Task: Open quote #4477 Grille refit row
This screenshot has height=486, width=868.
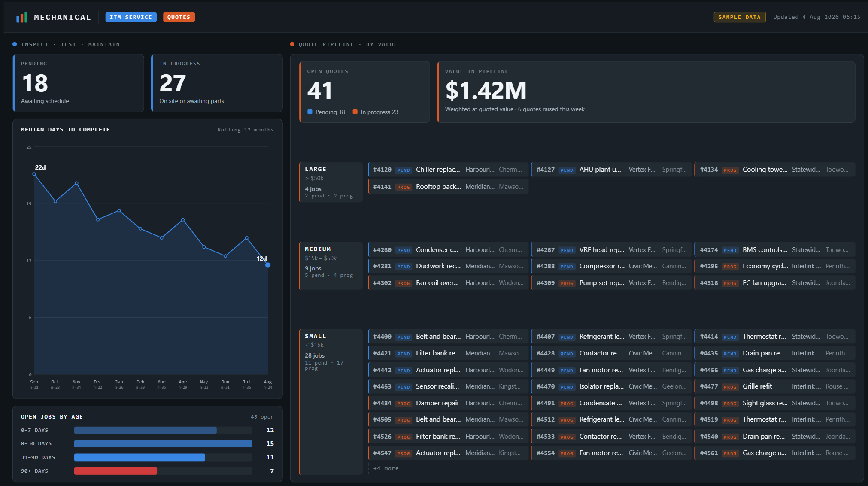Action: click(774, 386)
